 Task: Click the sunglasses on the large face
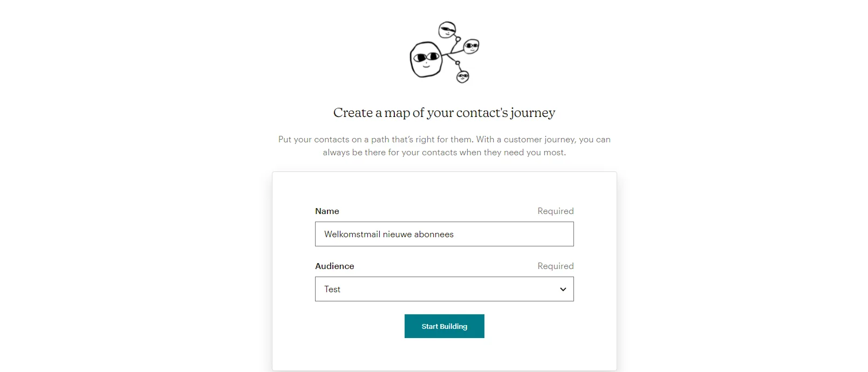tap(426, 56)
